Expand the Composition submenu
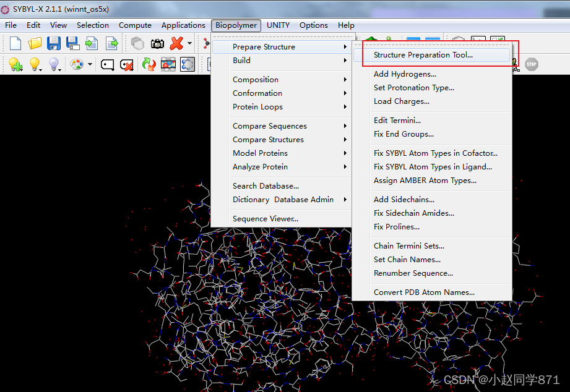This screenshot has height=392, width=570. (x=282, y=80)
